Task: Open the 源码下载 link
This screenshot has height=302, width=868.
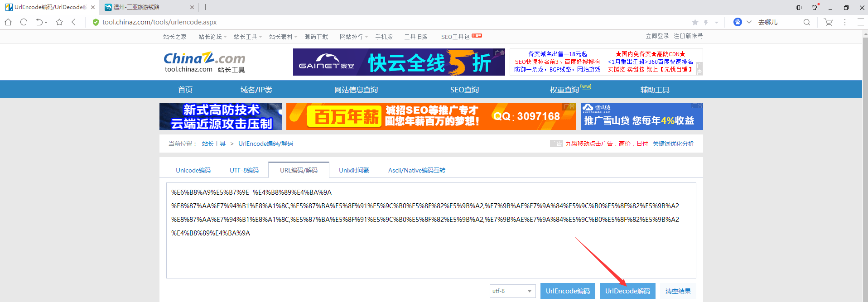Action: (316, 37)
